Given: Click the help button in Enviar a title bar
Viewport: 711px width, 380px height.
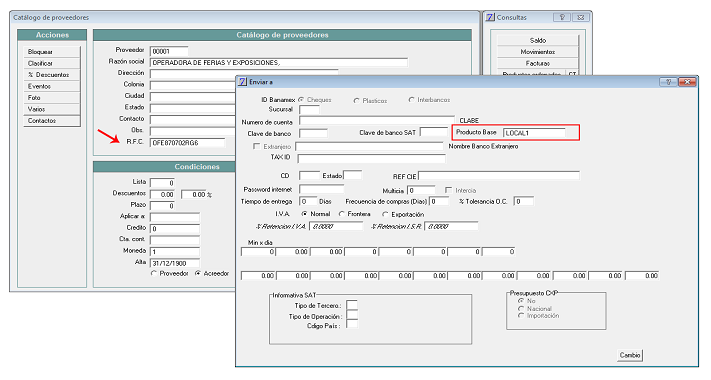Looking at the screenshot, I should point(668,82).
